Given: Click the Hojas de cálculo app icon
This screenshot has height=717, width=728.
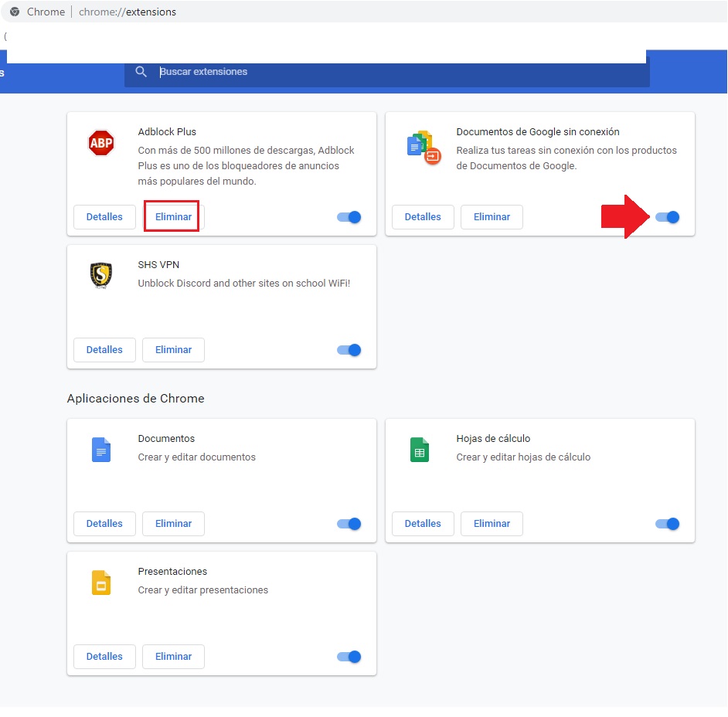Looking at the screenshot, I should (x=419, y=450).
